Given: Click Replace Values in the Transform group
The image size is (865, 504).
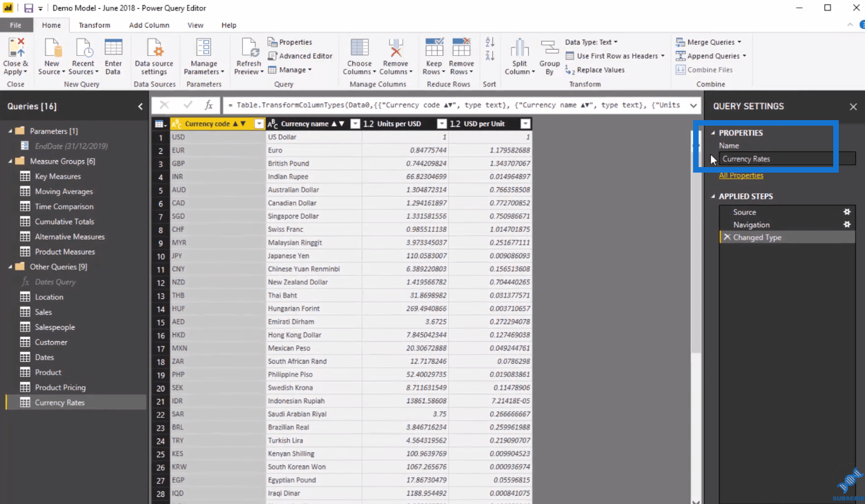Looking at the screenshot, I should 595,70.
